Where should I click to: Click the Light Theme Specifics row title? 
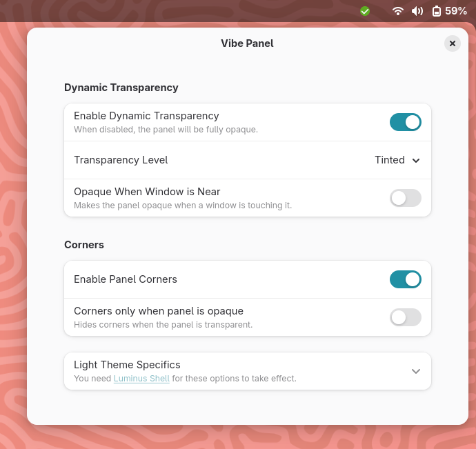click(x=127, y=365)
